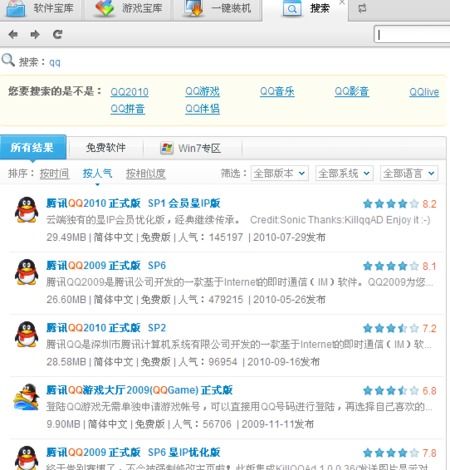Switch to the 免费软件 free software tab
The image size is (450, 470).
pos(106,148)
